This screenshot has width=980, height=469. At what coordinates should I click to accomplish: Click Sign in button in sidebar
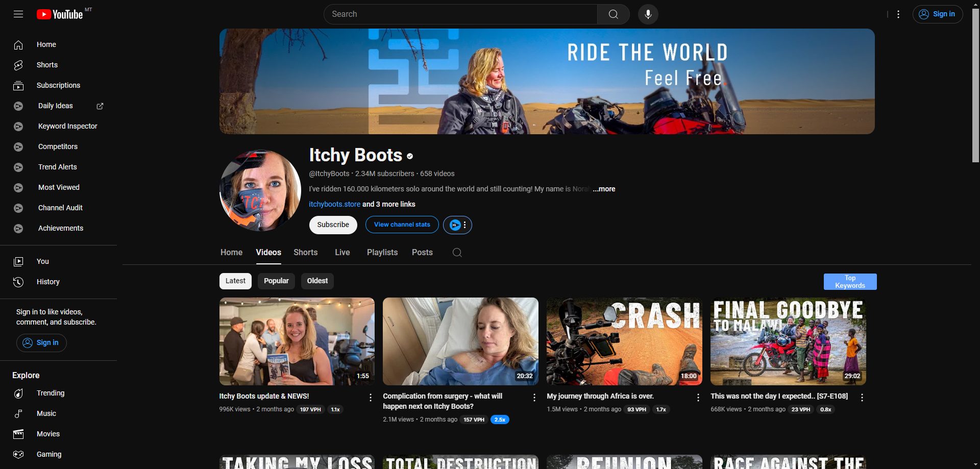click(x=41, y=343)
